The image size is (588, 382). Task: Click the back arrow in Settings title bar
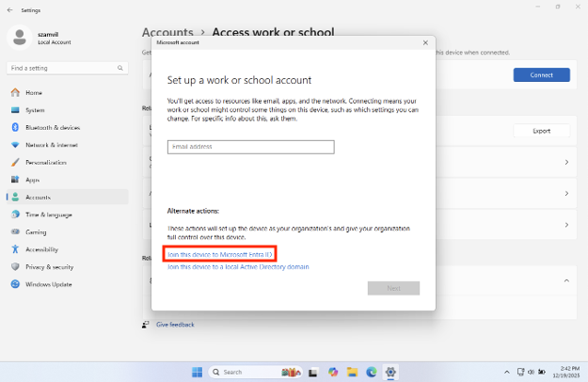[9, 10]
